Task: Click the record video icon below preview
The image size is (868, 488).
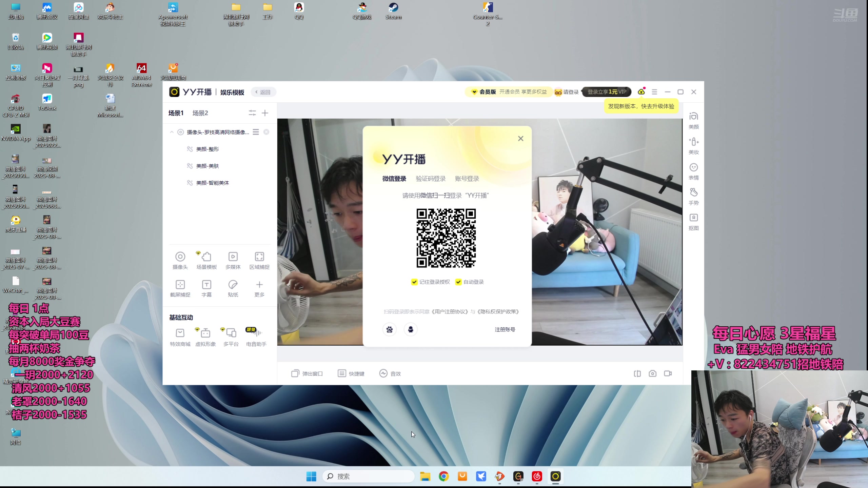Action: [x=668, y=373]
